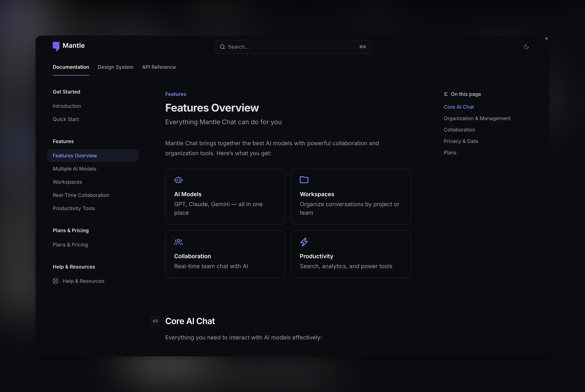Open the AI Models card title
This screenshot has height=392, width=585.
[x=188, y=194]
